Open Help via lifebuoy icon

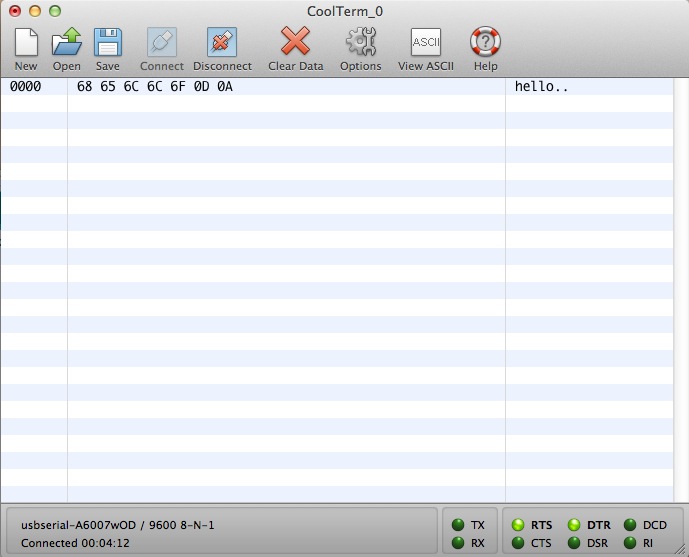[x=485, y=43]
